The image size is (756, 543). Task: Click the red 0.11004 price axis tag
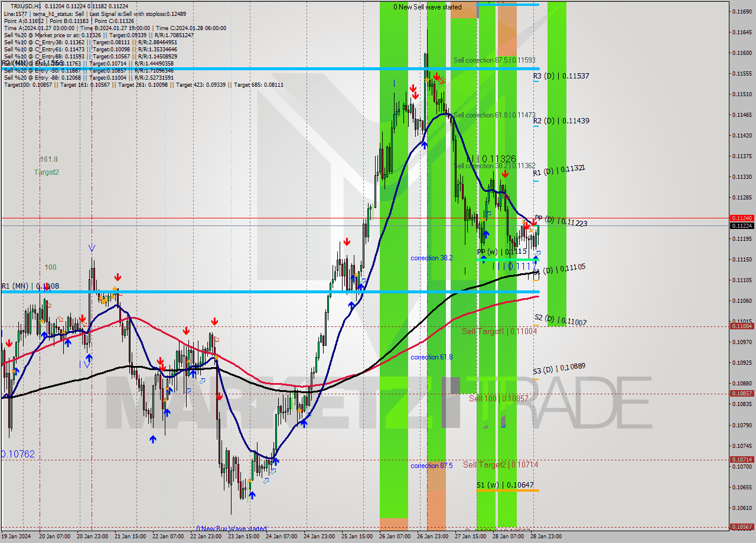click(x=742, y=326)
